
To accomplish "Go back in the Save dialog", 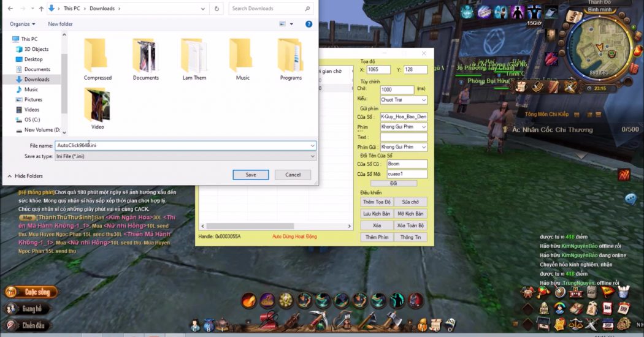I will [10, 8].
